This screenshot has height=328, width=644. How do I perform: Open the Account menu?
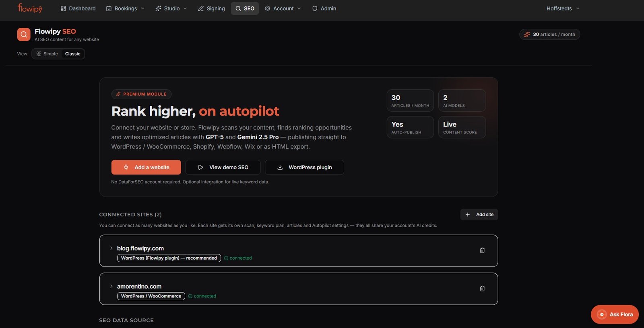pyautogui.click(x=283, y=8)
